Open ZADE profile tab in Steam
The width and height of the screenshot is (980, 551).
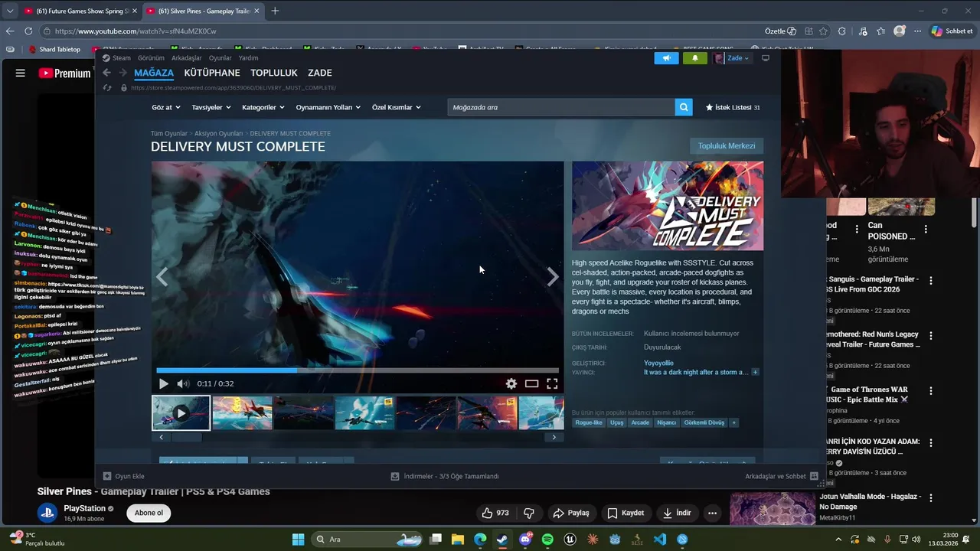320,73
